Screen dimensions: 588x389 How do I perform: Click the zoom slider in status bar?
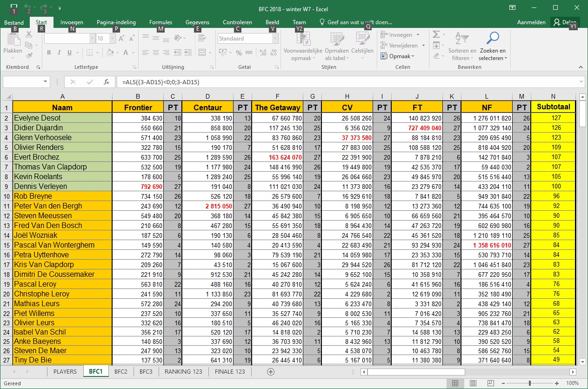click(x=530, y=383)
